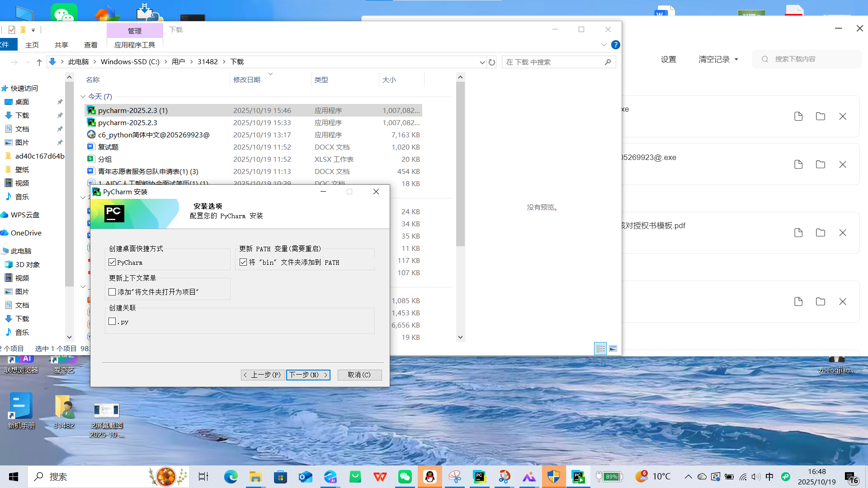Open 设置 in the download manager
868x488 pixels.
[668, 59]
